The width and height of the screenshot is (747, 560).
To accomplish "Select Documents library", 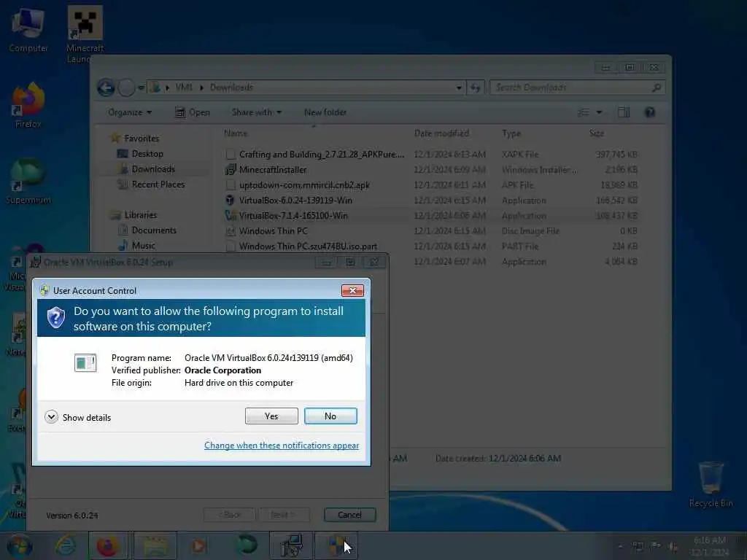I will [154, 230].
